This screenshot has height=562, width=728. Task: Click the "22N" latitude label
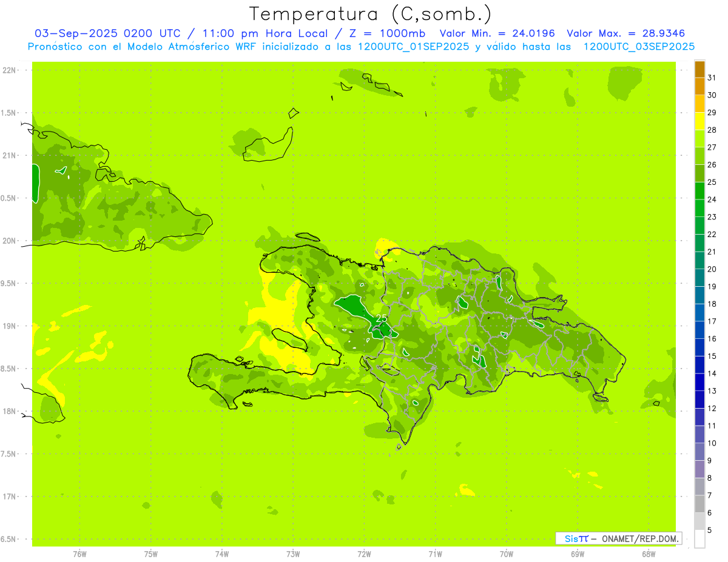[9, 70]
